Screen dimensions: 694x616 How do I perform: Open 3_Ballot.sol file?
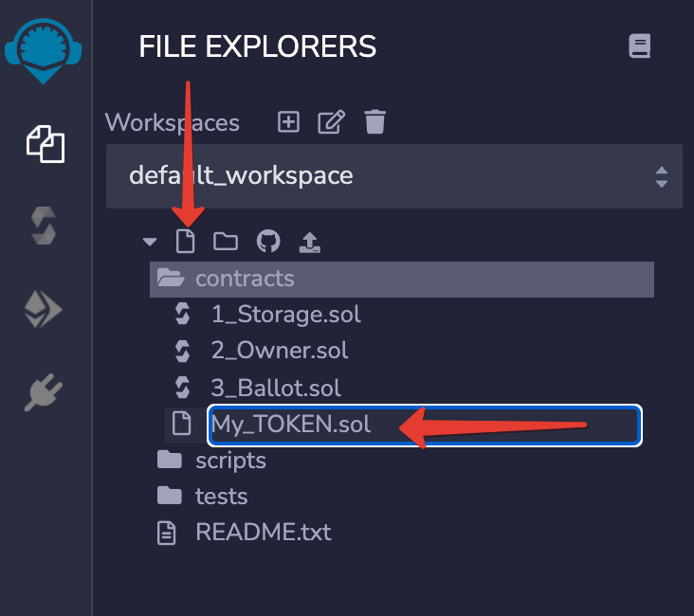click(x=276, y=389)
